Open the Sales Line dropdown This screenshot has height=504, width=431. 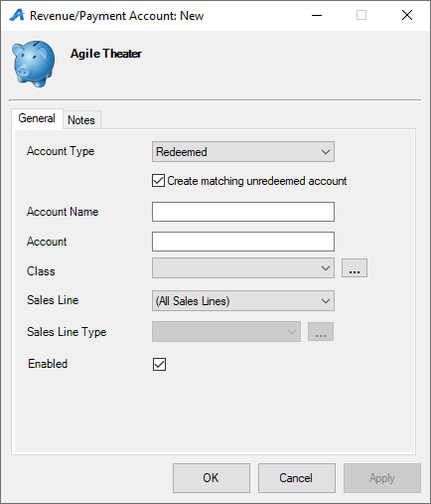(x=243, y=301)
